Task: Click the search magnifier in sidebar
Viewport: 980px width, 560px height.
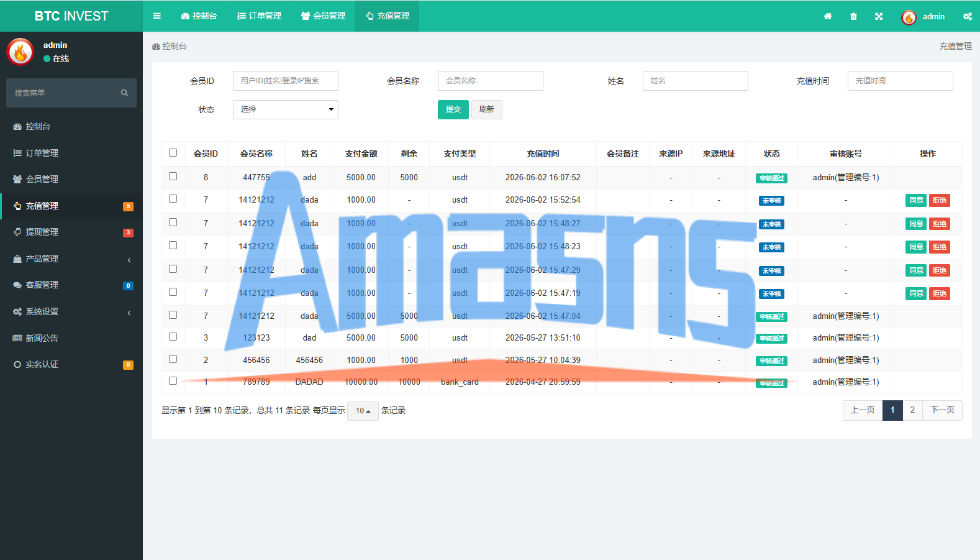Action: (x=124, y=93)
